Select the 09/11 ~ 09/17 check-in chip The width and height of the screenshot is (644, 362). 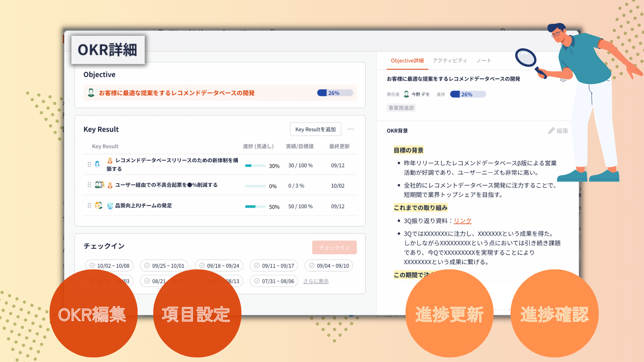tap(274, 266)
